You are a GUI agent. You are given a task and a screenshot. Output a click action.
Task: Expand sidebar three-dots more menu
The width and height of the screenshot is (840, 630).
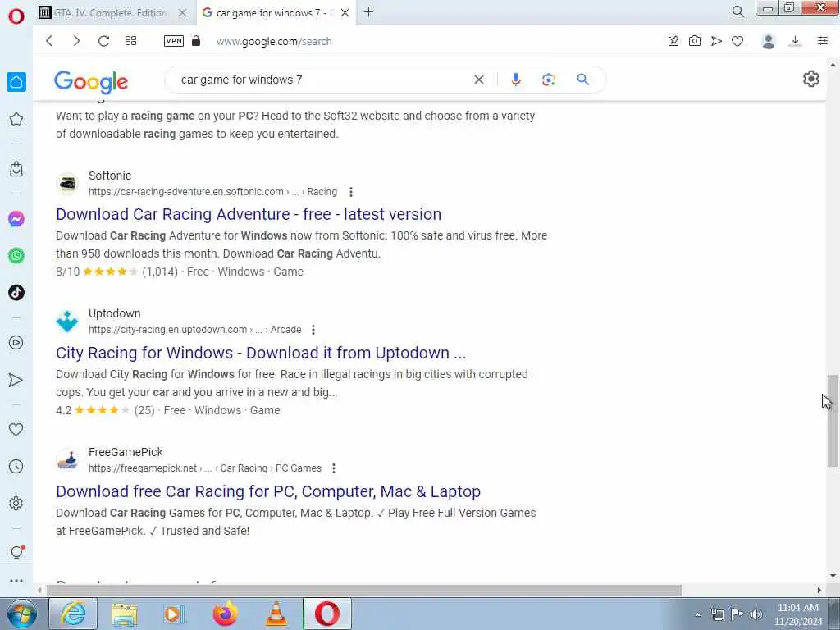[x=16, y=581]
